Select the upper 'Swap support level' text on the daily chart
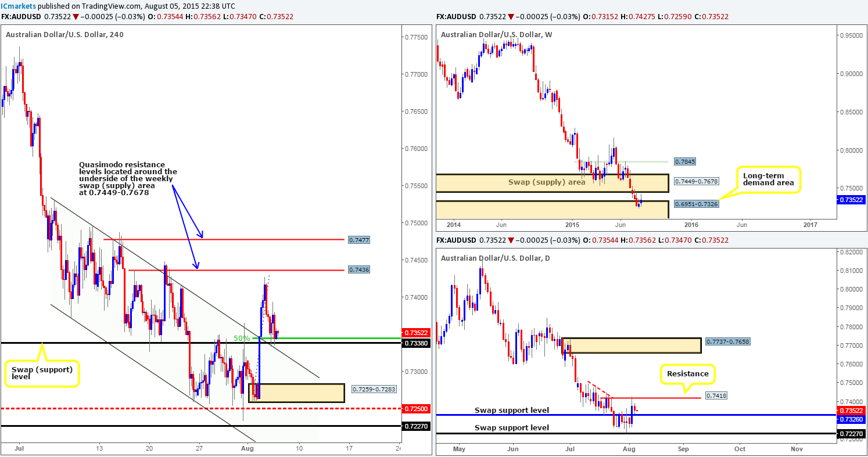Image resolution: width=868 pixels, height=457 pixels. tap(511, 411)
